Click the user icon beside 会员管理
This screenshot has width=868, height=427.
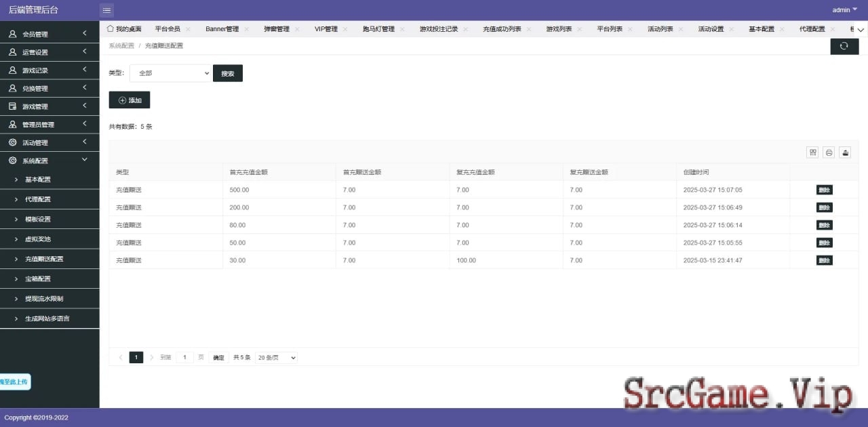[x=12, y=34]
